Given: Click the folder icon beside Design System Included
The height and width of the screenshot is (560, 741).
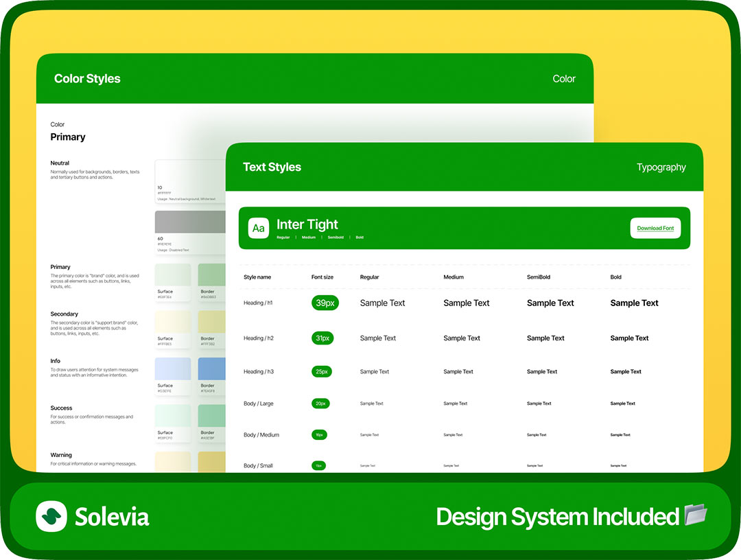Looking at the screenshot, I should pyautogui.click(x=695, y=515).
